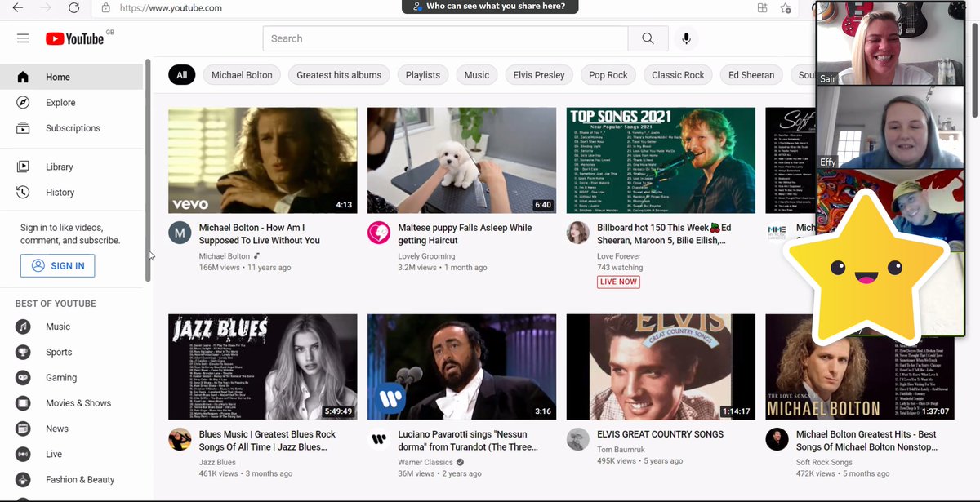
Task: Play the Pavarotti Nessun dorma thumbnail
Action: pyautogui.click(x=461, y=367)
